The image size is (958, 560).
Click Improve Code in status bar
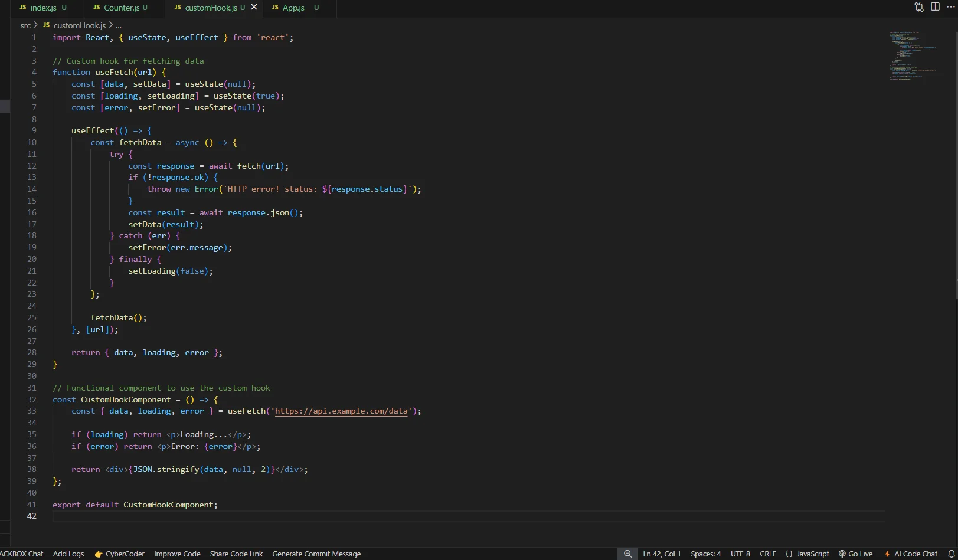tap(177, 554)
